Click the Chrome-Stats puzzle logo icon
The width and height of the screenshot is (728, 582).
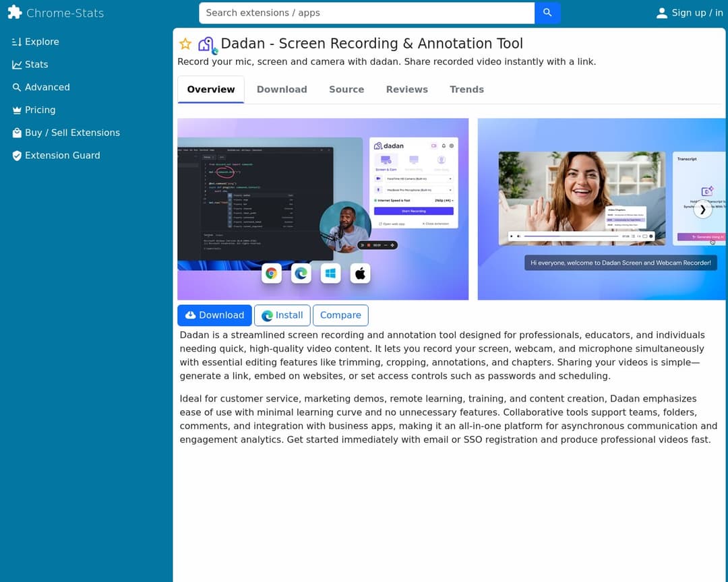point(14,13)
